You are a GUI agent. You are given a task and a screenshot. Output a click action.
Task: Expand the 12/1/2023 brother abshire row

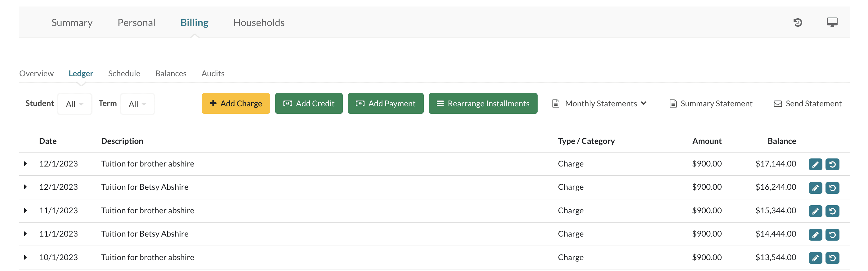26,164
